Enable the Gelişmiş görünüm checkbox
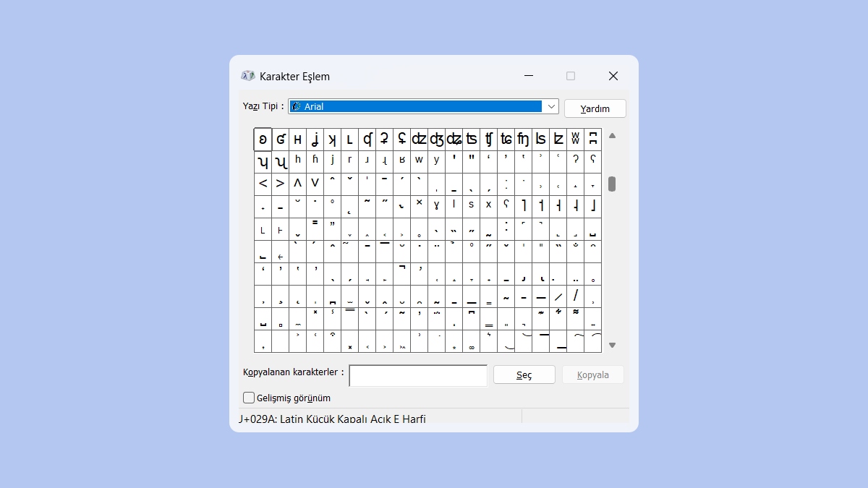The image size is (868, 488). click(x=249, y=398)
